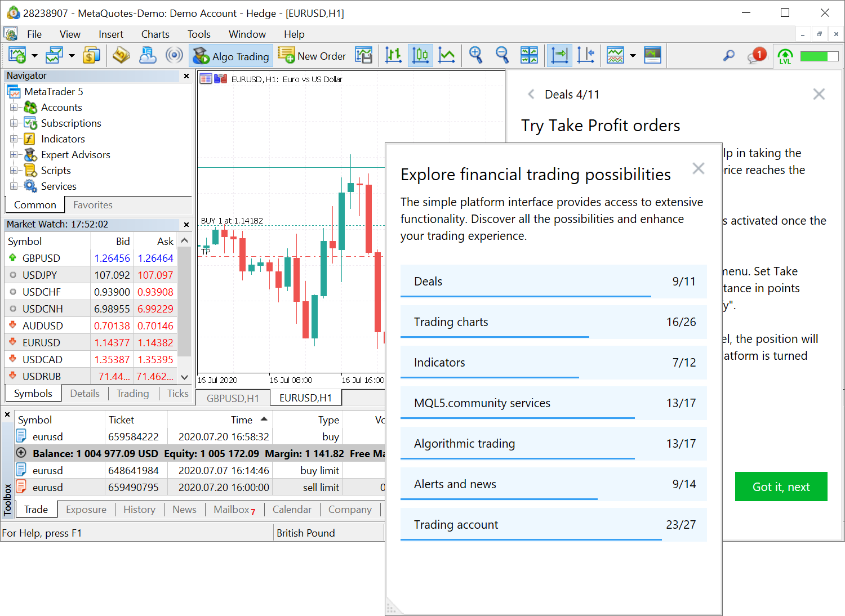
Task: Switch to the History tab in Toolbox
Action: (139, 510)
